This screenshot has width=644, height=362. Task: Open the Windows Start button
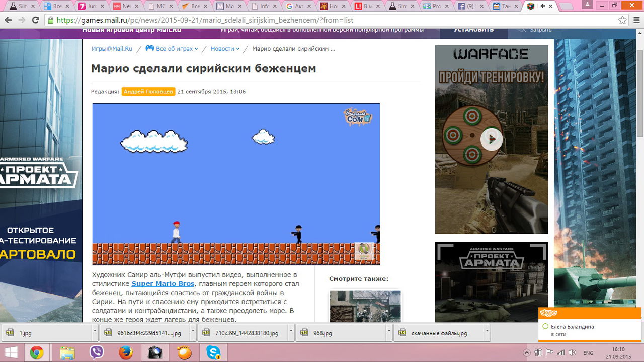click(x=11, y=352)
